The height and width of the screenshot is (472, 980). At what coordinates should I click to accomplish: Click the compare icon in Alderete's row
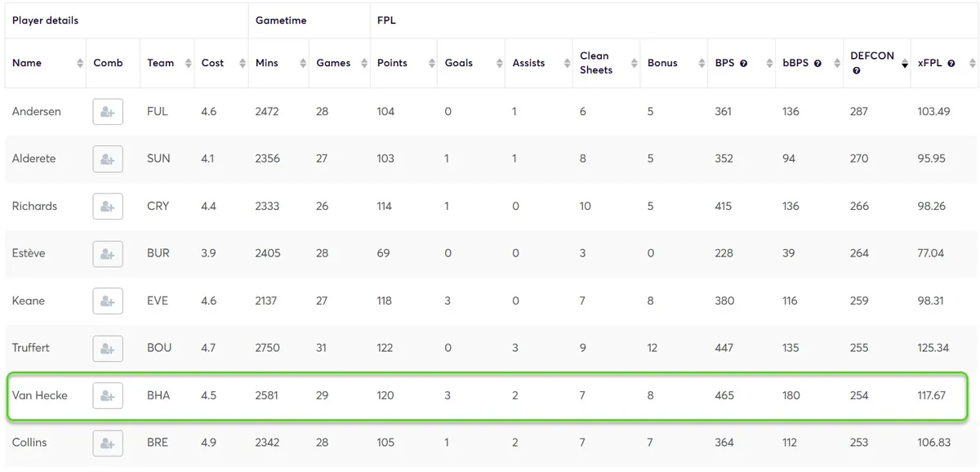coord(108,159)
